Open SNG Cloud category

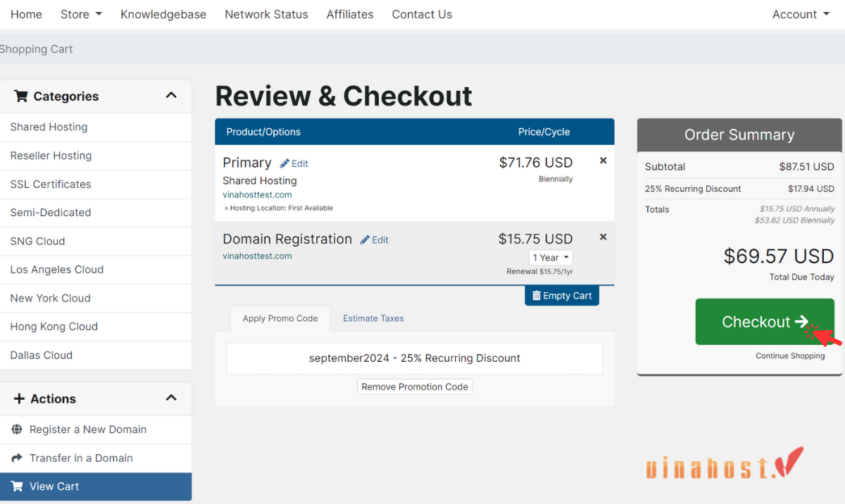96,241
